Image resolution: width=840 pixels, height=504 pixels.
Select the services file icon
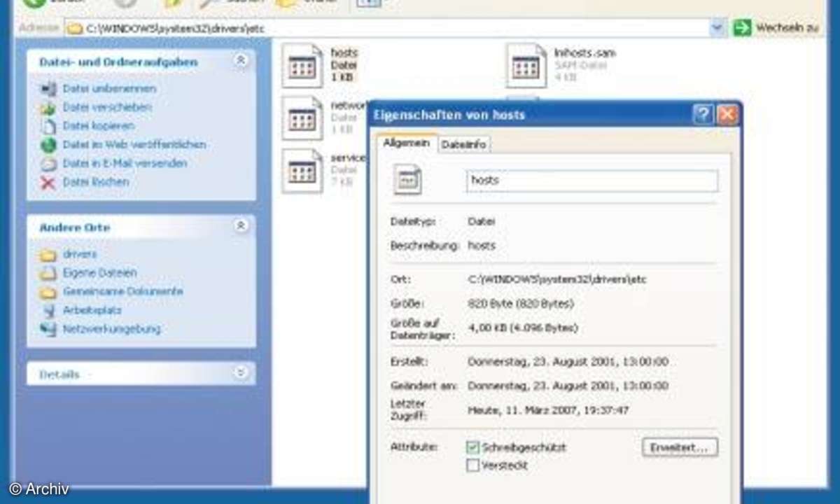[x=302, y=171]
